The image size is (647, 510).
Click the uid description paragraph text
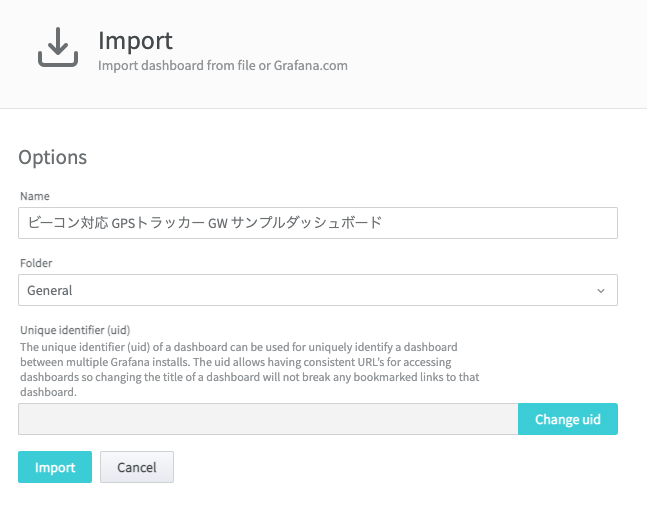250,369
